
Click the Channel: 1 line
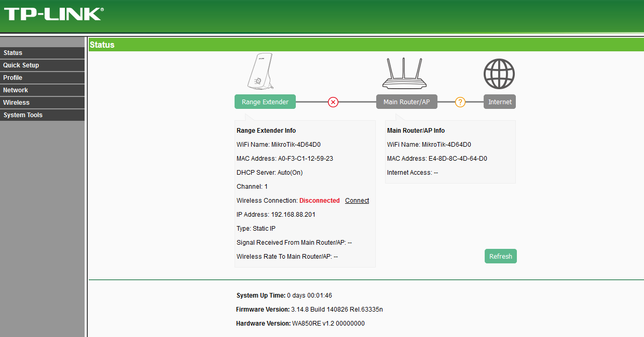pos(252,187)
